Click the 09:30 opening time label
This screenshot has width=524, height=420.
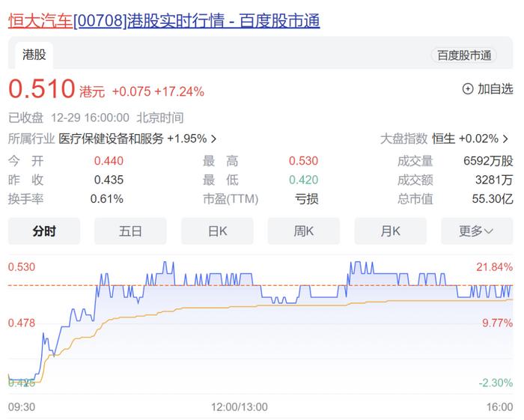point(22,407)
